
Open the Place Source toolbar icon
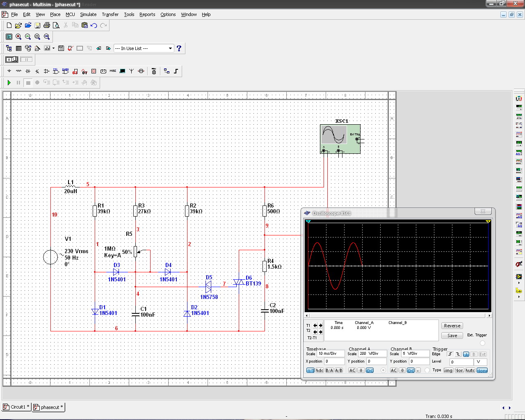point(9,71)
